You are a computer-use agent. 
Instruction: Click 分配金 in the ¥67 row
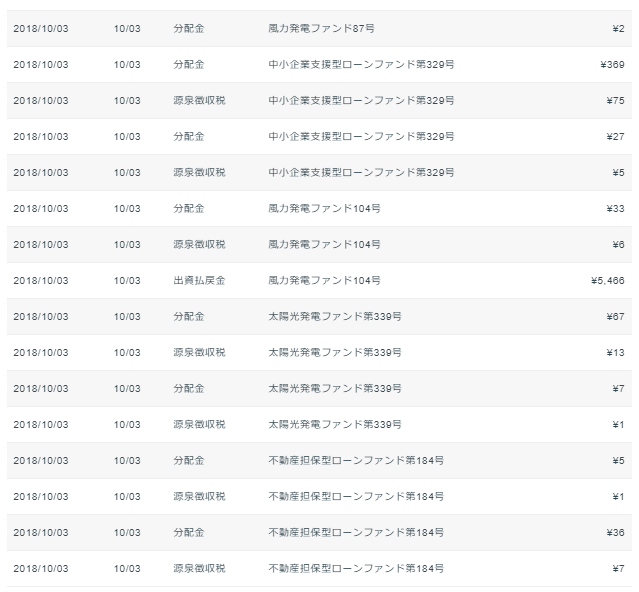(x=189, y=317)
